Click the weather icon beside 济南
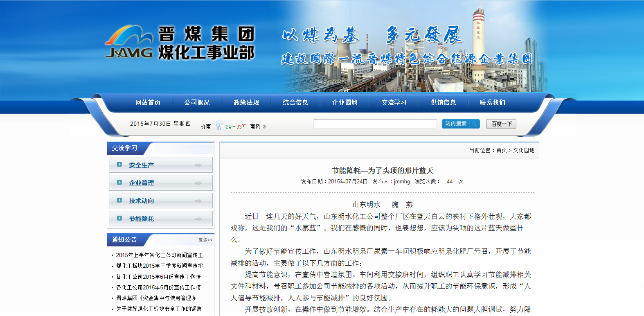 point(219,125)
